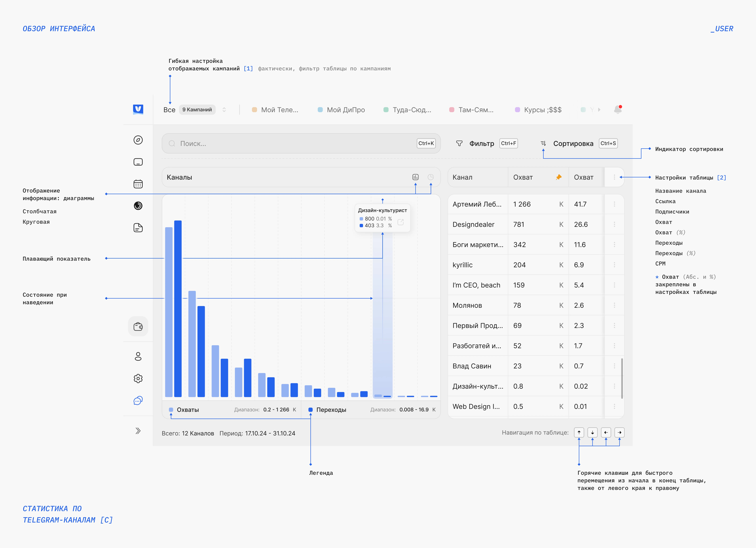Click the document report sidebar icon

[138, 228]
